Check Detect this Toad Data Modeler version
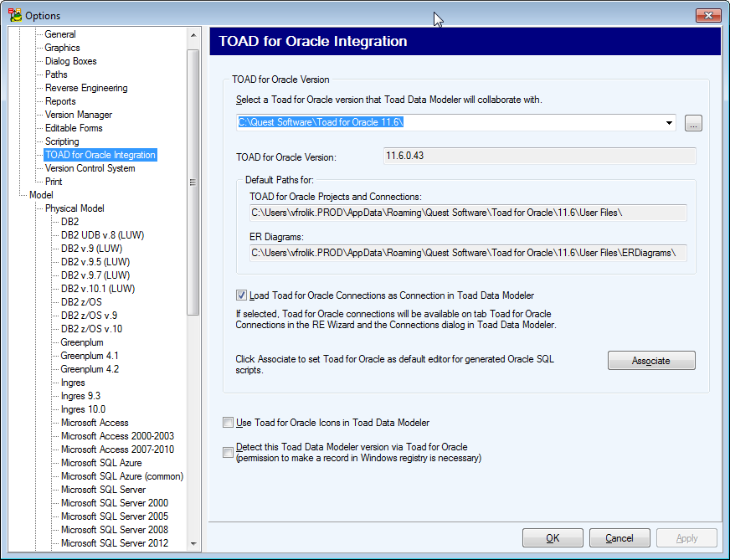Screen dimensions: 730x560 tap(229, 453)
